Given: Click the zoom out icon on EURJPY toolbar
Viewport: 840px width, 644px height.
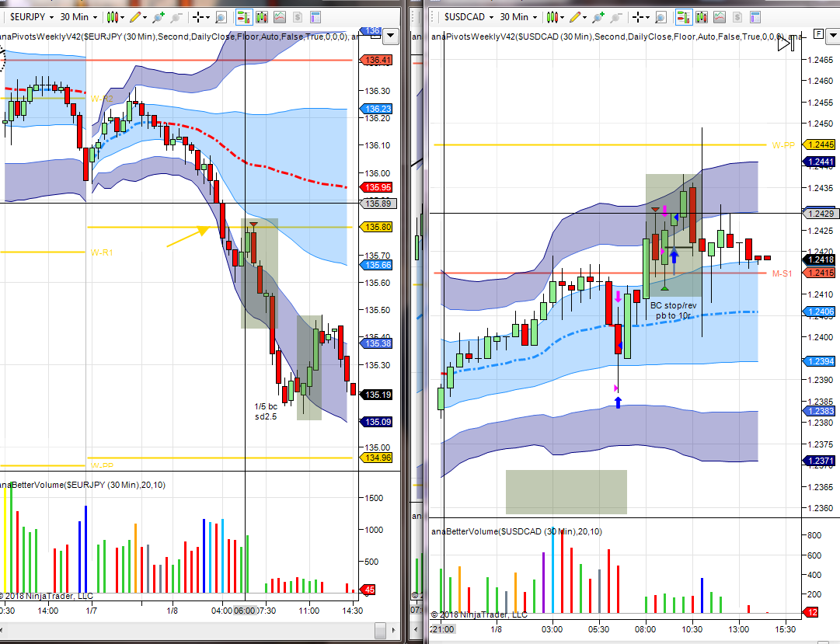Looking at the screenshot, I should tap(176, 17).
